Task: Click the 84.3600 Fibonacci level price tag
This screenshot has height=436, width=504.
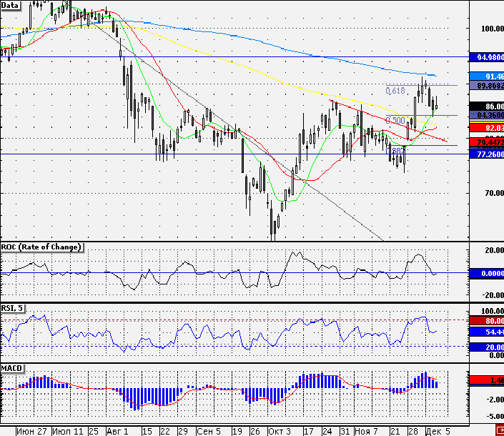Action: tap(487, 115)
